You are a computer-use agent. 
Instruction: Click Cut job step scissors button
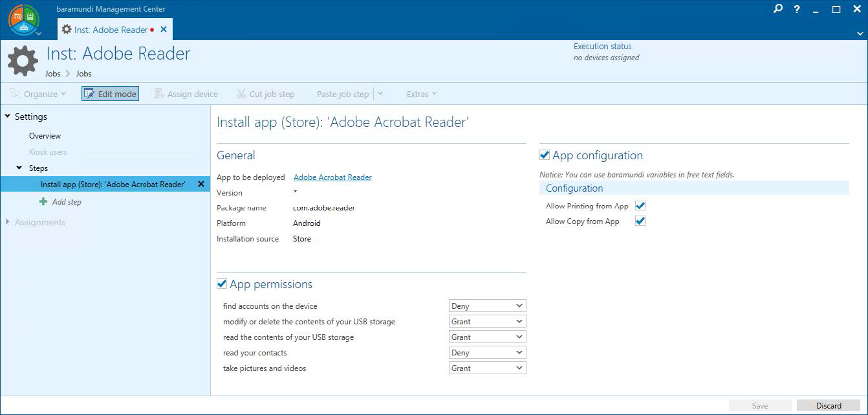[x=265, y=94]
